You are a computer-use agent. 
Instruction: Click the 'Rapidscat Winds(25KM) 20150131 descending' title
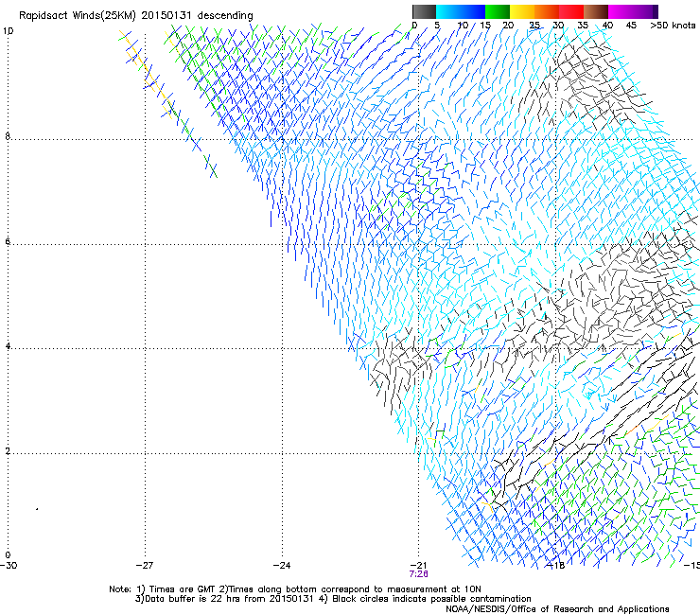click(x=135, y=16)
